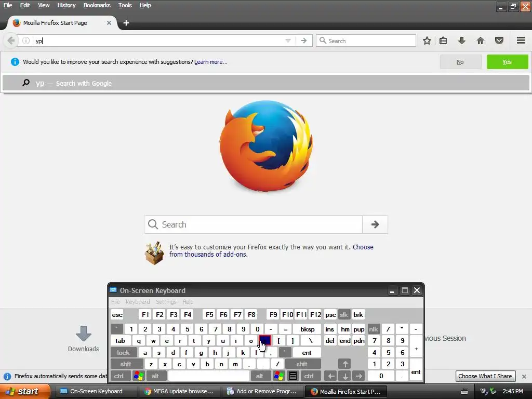Open the Firefox Edit menu
This screenshot has height=399, width=532.
pyautogui.click(x=25, y=5)
